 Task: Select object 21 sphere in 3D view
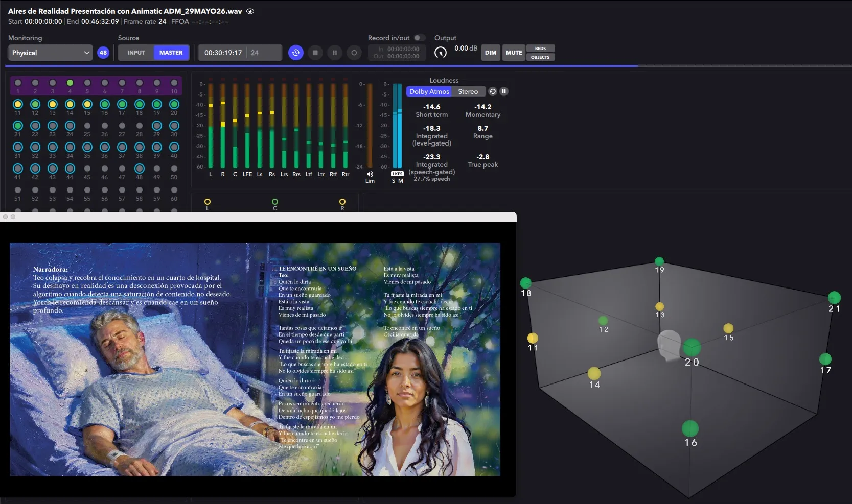point(834,298)
